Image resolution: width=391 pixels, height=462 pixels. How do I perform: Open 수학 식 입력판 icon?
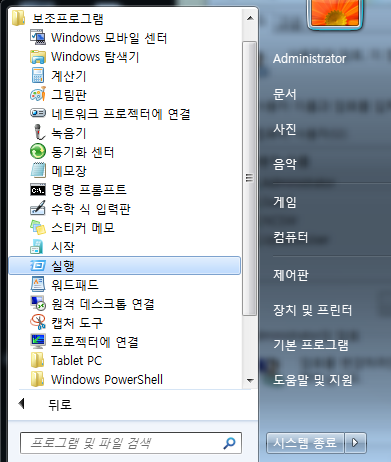point(38,208)
